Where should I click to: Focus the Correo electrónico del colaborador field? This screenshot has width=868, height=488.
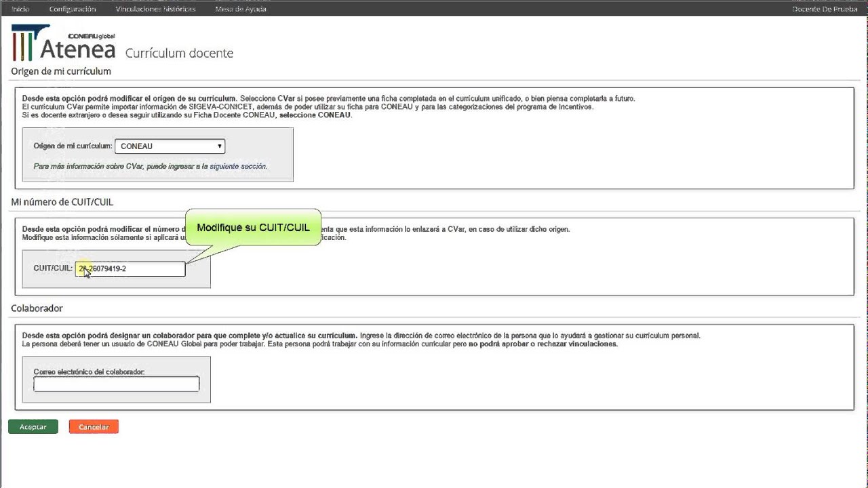(x=116, y=384)
